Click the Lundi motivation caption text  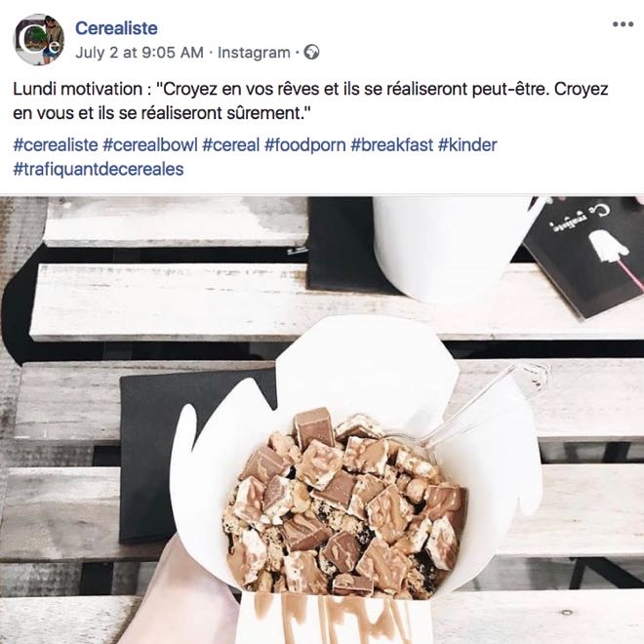pyautogui.click(x=310, y=101)
